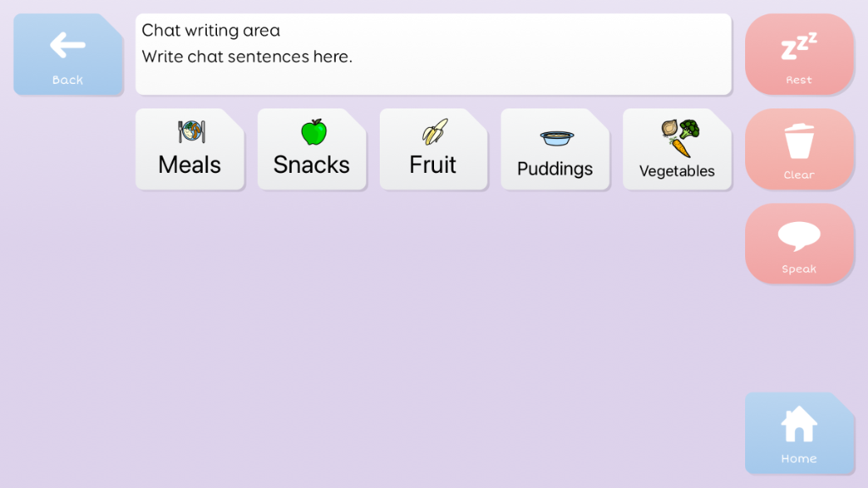This screenshot has width=868, height=488.
Task: Tap the carrot and broccoli vegetables icon
Action: (680, 138)
